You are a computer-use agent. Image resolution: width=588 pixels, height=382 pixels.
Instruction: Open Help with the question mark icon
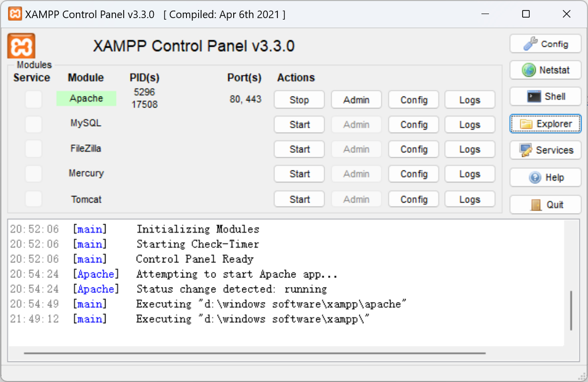[x=546, y=177]
